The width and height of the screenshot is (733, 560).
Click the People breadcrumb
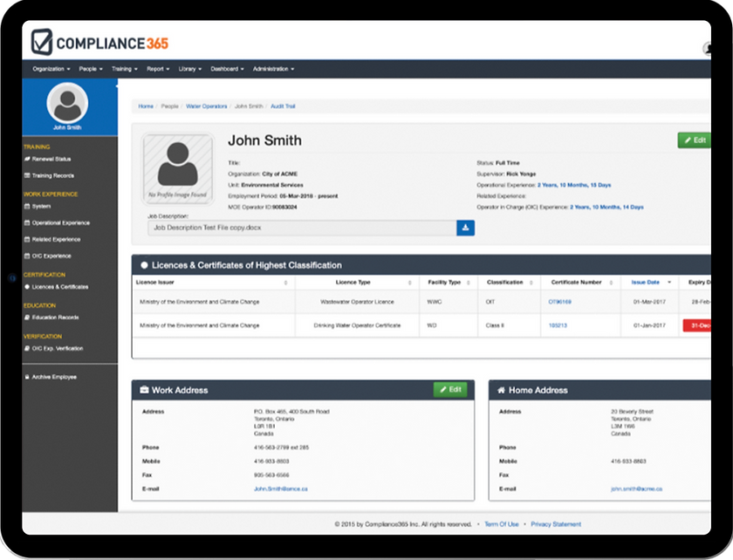169,106
